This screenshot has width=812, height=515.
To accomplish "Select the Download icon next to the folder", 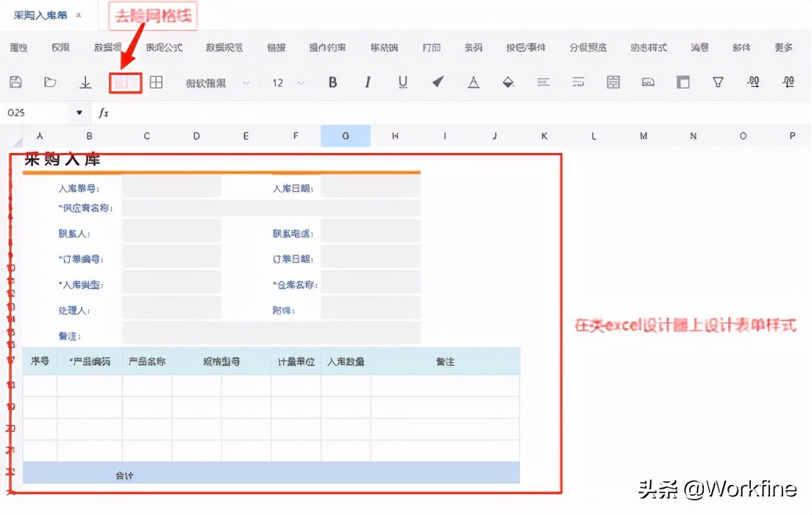I will click(85, 82).
